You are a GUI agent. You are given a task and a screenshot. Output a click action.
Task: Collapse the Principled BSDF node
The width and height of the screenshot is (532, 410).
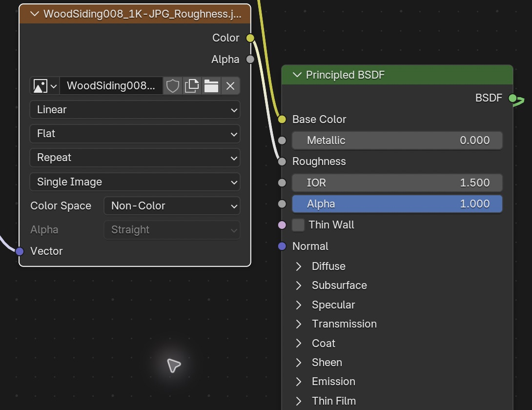pyautogui.click(x=297, y=75)
